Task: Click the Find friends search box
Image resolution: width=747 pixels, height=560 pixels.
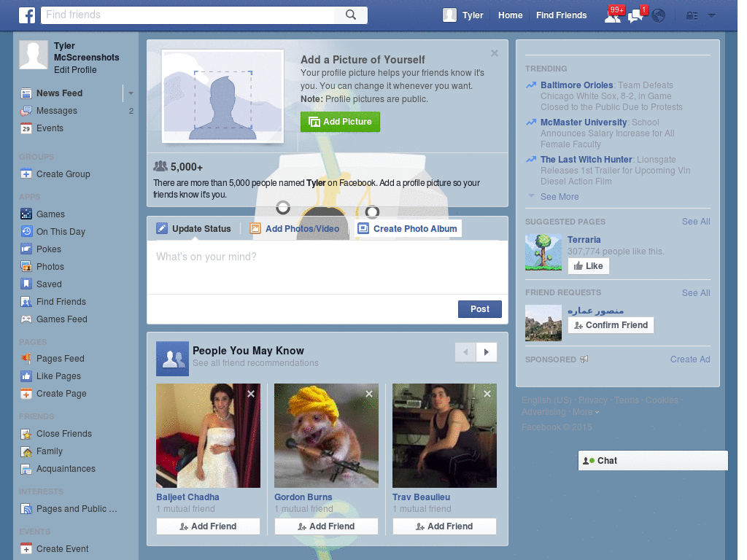Action: (187, 15)
